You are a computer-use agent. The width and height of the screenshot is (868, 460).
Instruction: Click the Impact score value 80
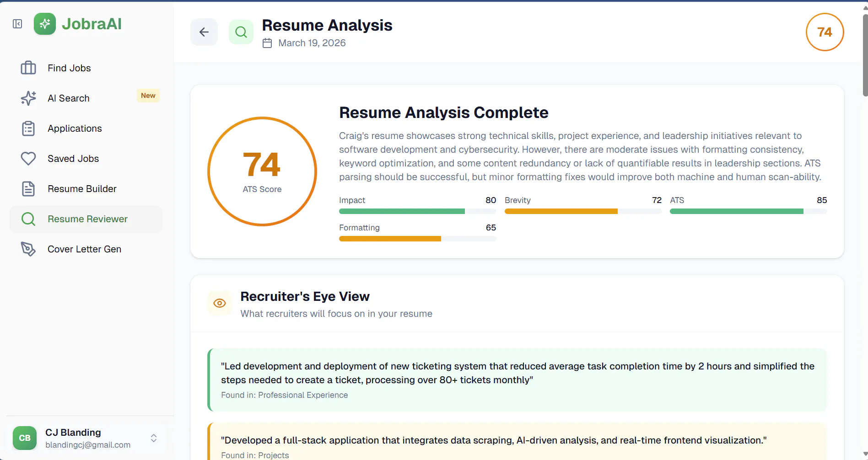point(491,200)
